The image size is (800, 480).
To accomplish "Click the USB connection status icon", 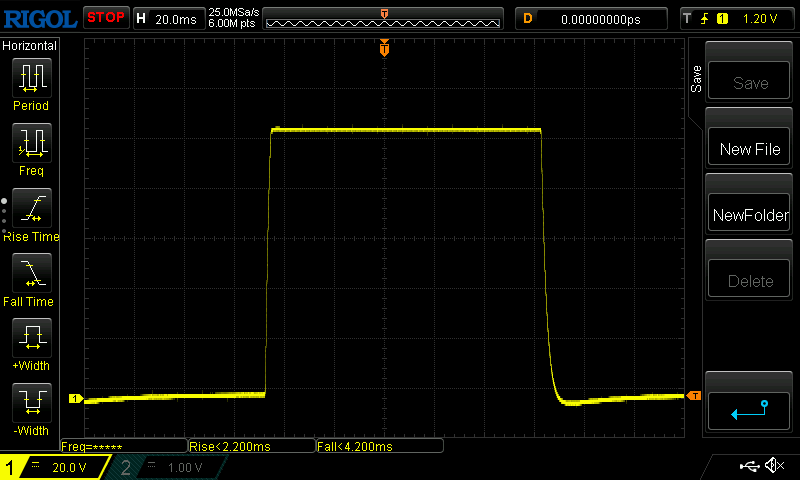I will (749, 465).
